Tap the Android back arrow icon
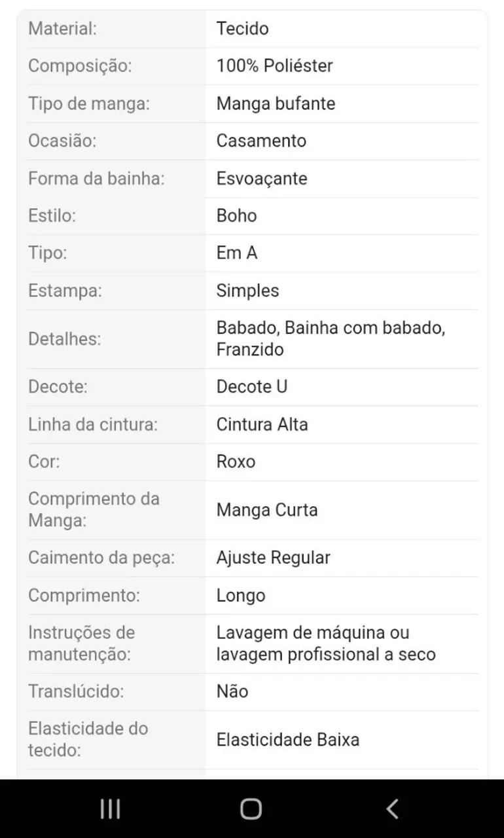The height and width of the screenshot is (838, 504). point(392,809)
